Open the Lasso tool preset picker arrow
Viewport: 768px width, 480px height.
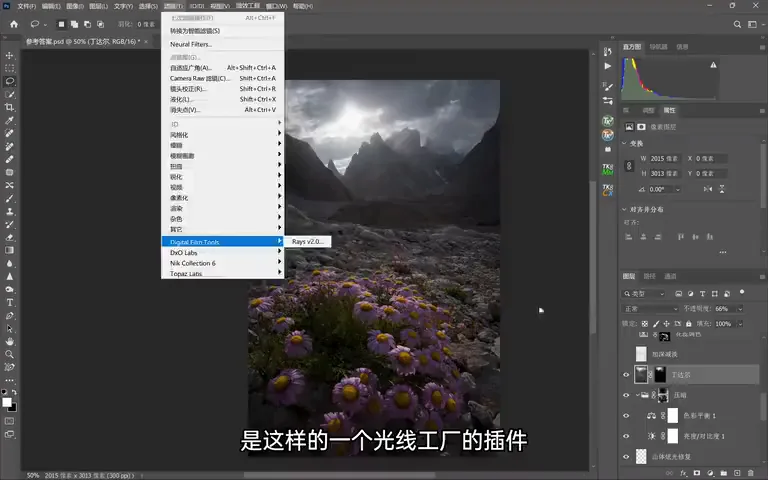click(45, 24)
